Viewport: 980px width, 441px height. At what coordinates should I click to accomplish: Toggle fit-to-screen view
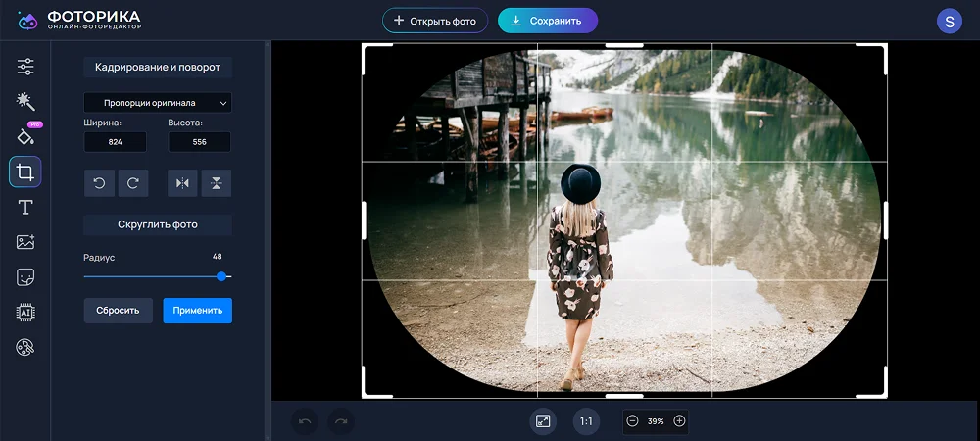coord(543,421)
